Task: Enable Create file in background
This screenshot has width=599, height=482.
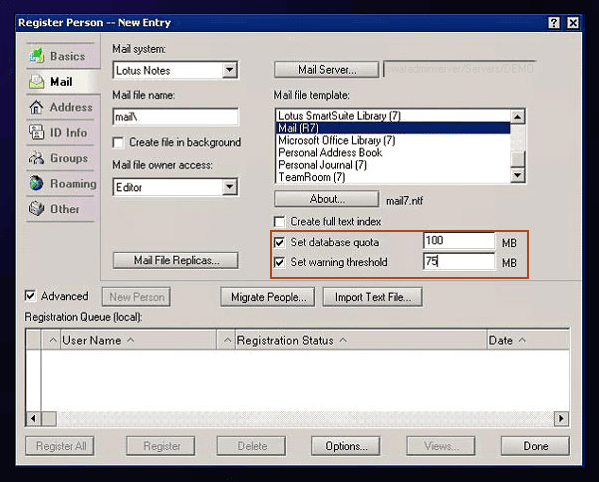Action: (118, 142)
